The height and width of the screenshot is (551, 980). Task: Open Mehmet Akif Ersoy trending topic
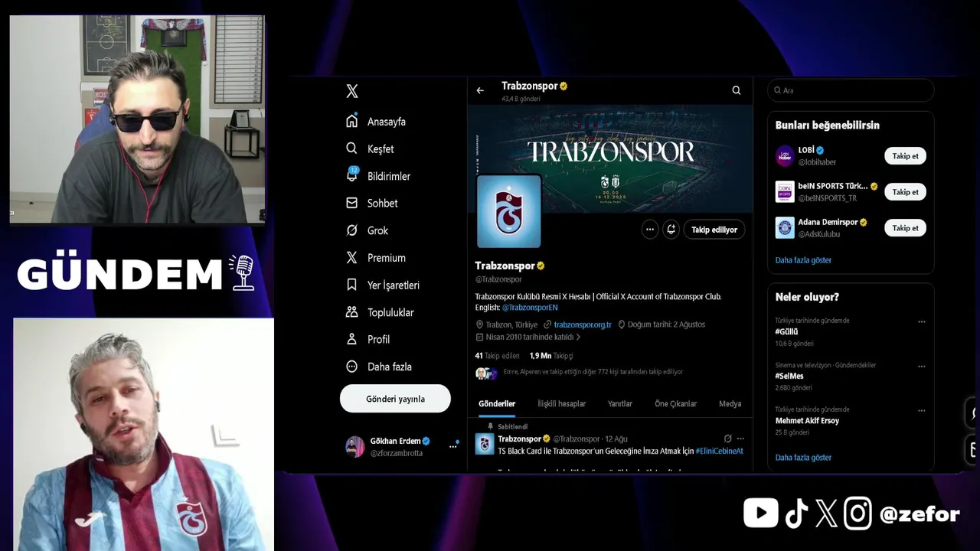click(807, 421)
